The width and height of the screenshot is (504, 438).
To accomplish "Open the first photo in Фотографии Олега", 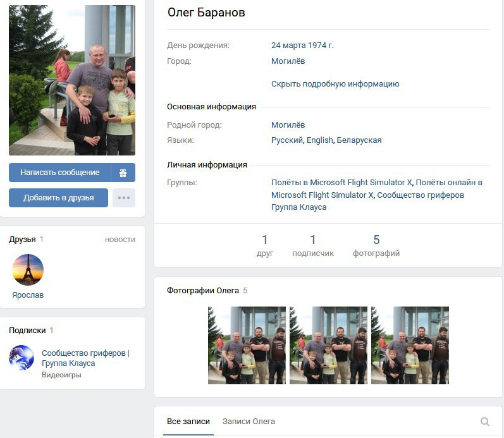I will [x=247, y=346].
